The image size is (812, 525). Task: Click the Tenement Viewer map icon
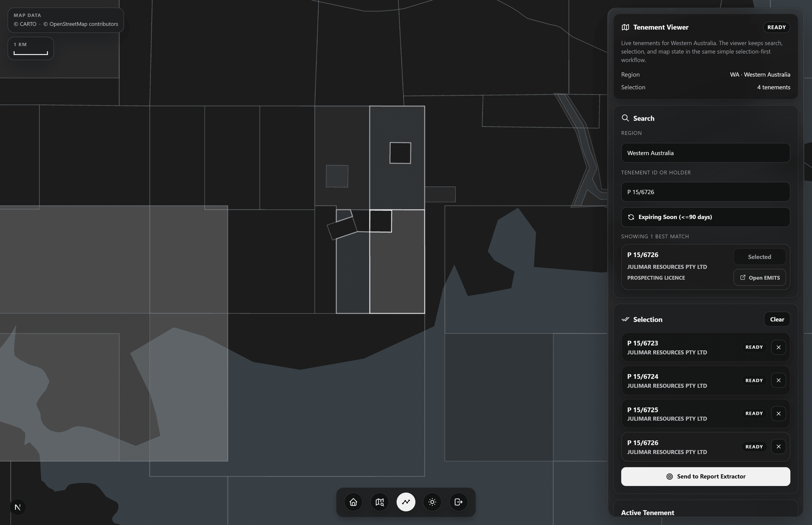click(626, 27)
